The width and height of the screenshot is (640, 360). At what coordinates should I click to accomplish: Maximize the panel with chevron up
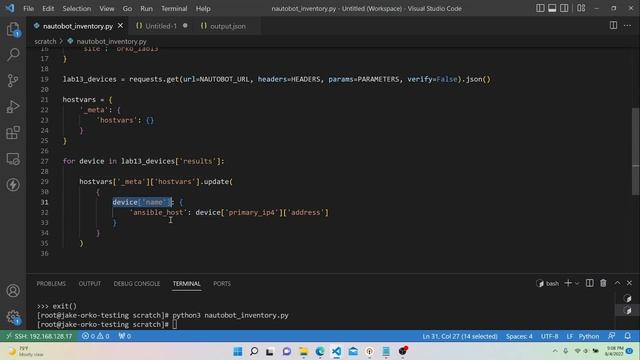[617, 283]
